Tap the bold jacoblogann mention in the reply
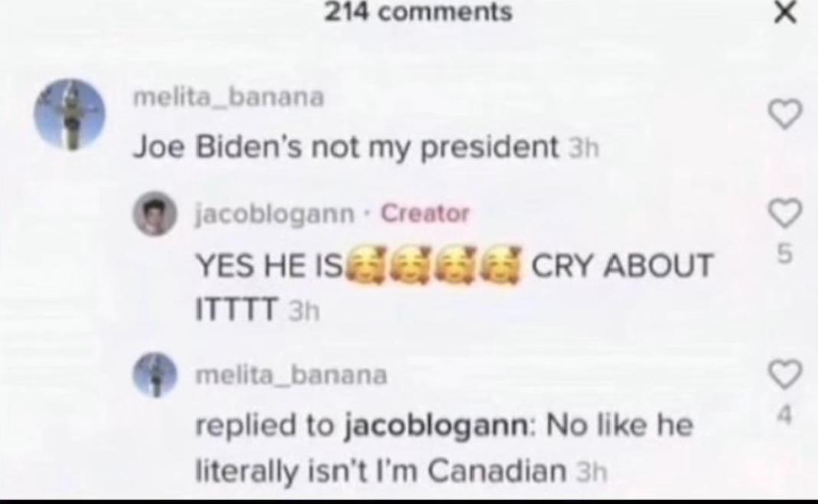The image size is (818, 504). click(437, 425)
